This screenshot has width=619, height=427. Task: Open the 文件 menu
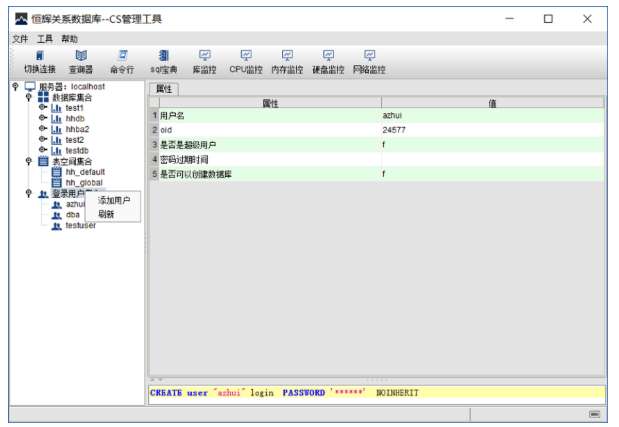20,39
